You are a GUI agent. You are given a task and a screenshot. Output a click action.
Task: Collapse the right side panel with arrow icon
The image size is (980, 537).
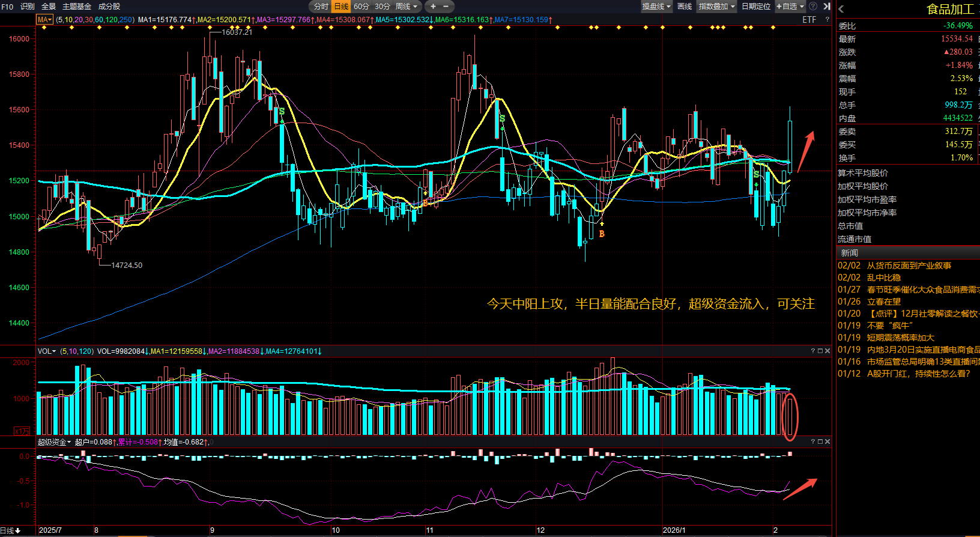[827, 6]
